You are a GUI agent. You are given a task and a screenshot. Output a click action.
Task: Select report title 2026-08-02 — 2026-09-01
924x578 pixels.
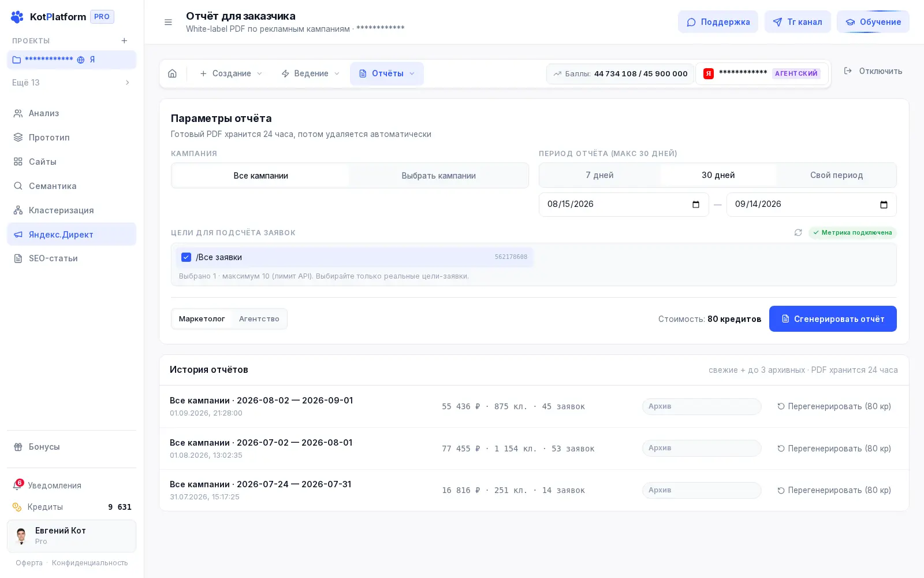coord(261,401)
